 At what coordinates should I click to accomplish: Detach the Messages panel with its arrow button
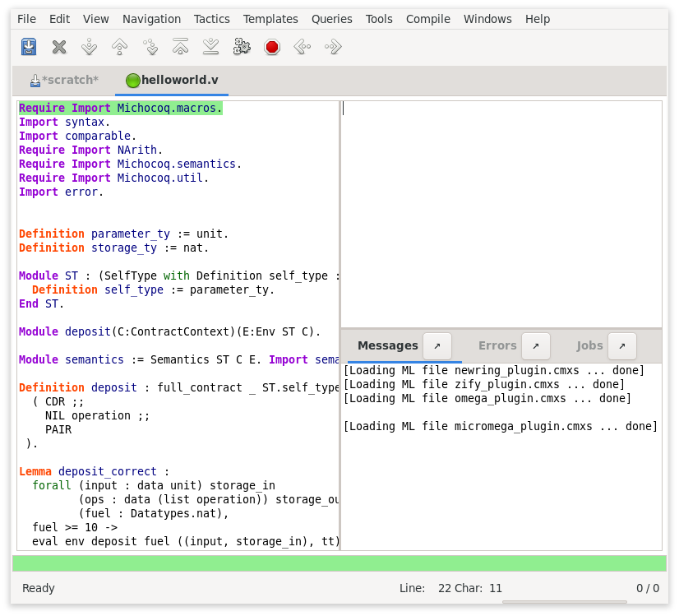coord(437,345)
